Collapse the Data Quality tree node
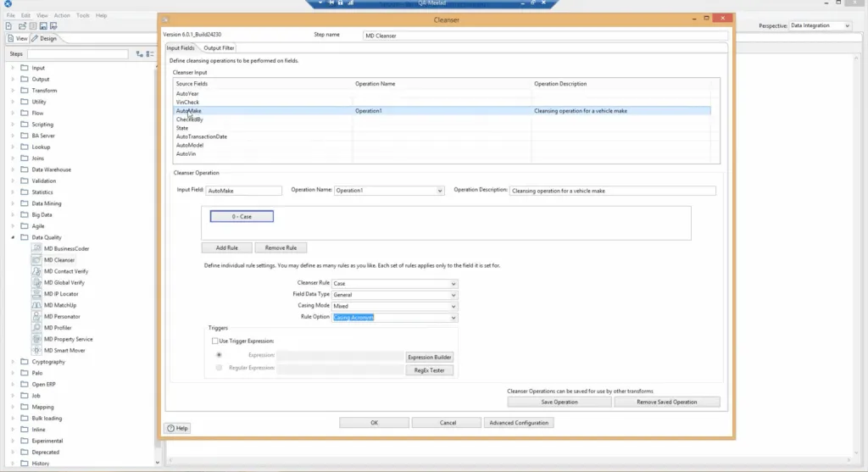This screenshot has width=868, height=472. click(13, 236)
